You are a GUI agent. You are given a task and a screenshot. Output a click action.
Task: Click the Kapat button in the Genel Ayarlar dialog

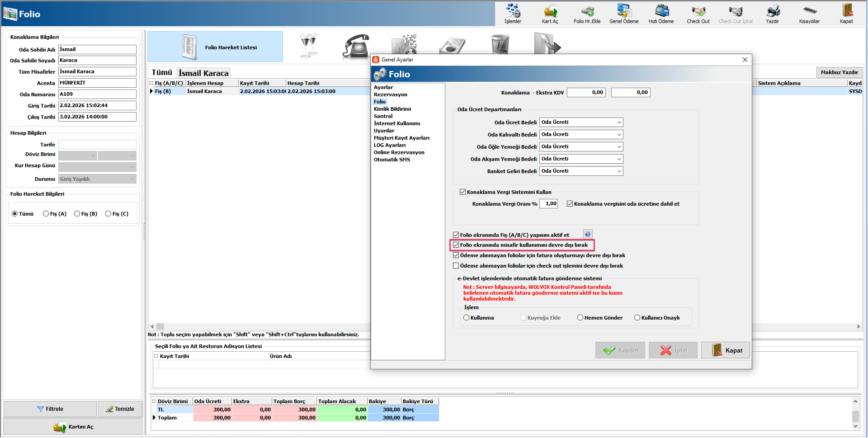pyautogui.click(x=726, y=350)
